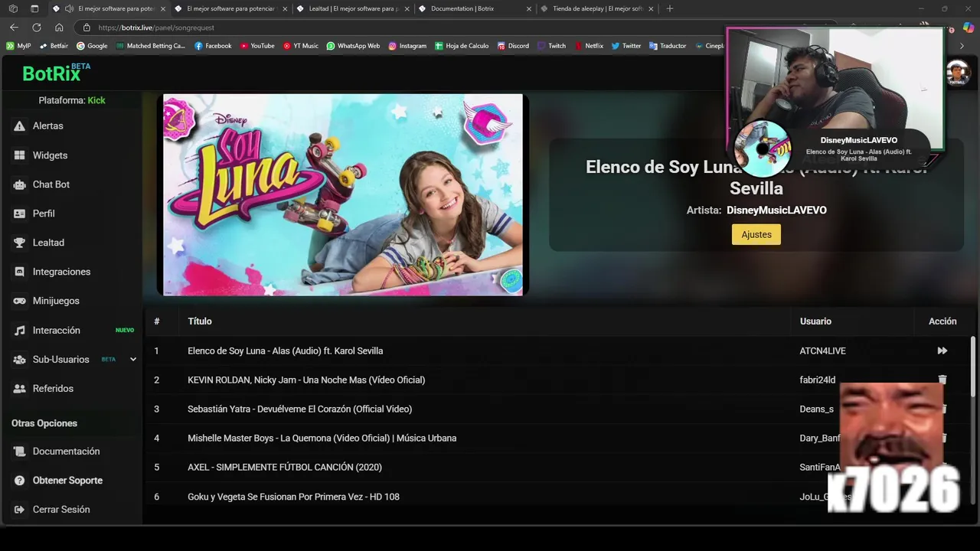Open the Facebook bookmark
Screen dimensions: 980x551
[x=213, y=46]
